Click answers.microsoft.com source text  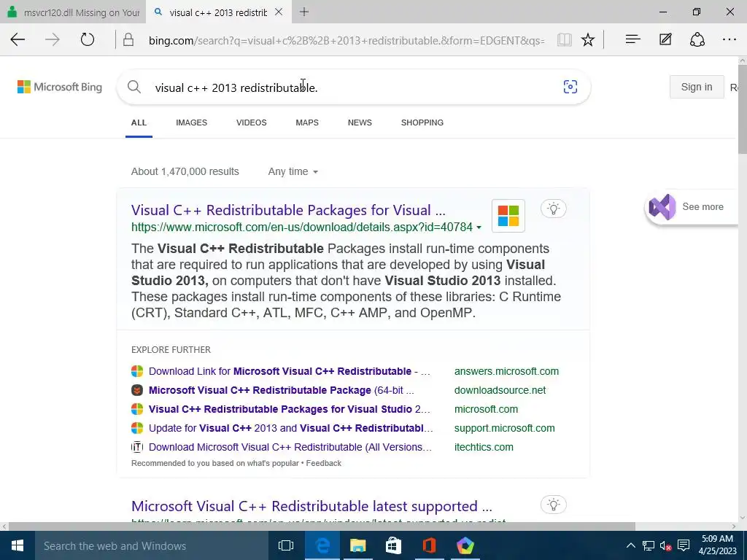point(506,371)
